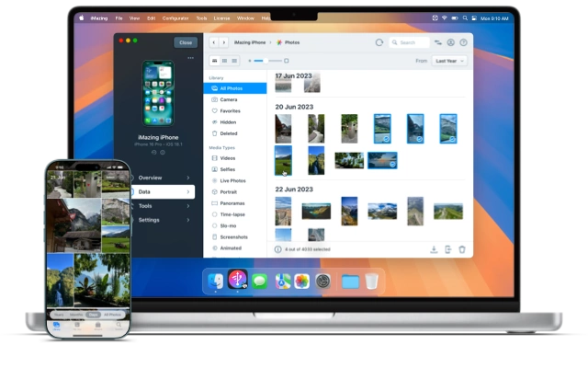Open the Configurator menu in menu bar
The width and height of the screenshot is (588, 368).
point(175,17)
